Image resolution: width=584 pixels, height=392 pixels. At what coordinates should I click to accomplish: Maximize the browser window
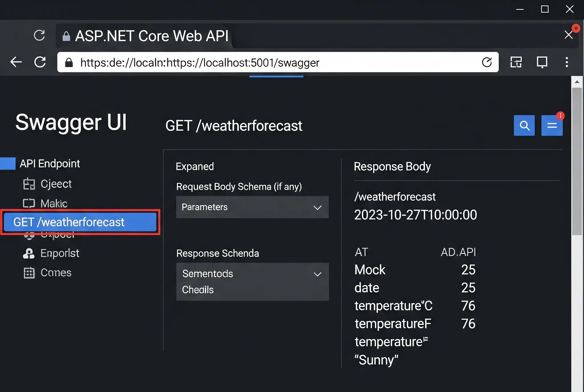coord(545,9)
